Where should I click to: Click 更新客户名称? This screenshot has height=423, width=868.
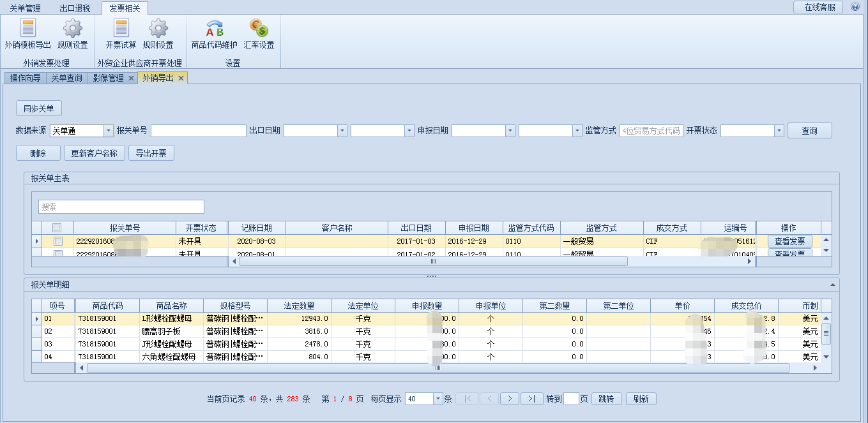coord(95,153)
